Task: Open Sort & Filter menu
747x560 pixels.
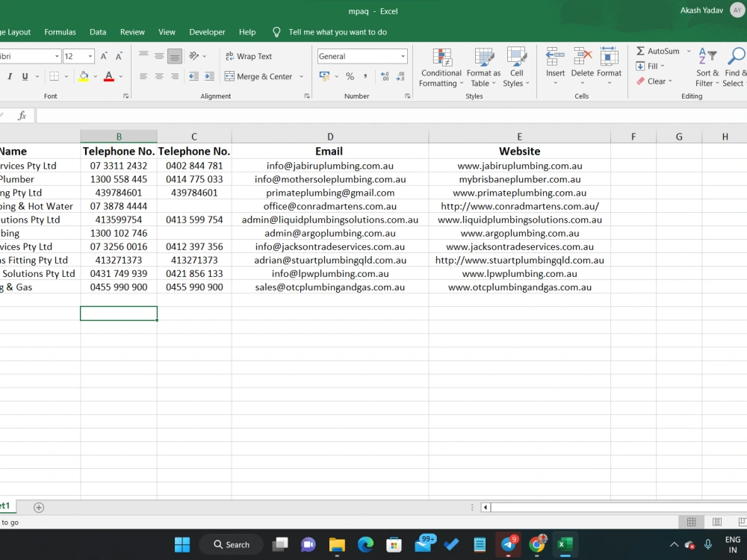Action: pyautogui.click(x=707, y=68)
